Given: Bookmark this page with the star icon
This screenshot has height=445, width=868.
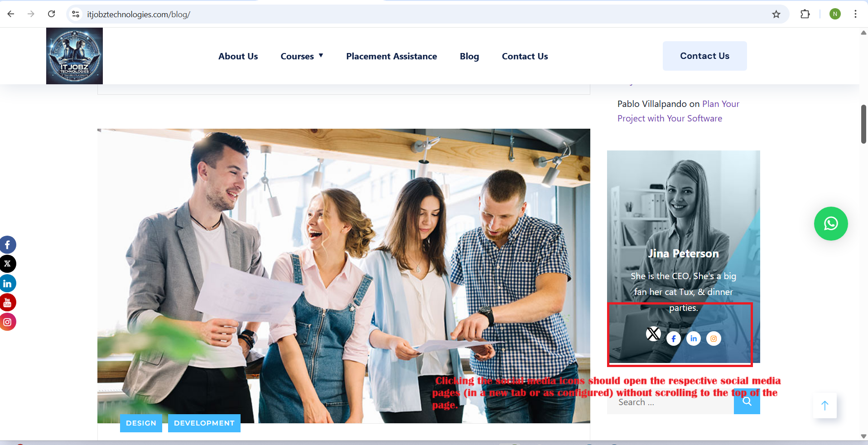Looking at the screenshot, I should coord(776,14).
